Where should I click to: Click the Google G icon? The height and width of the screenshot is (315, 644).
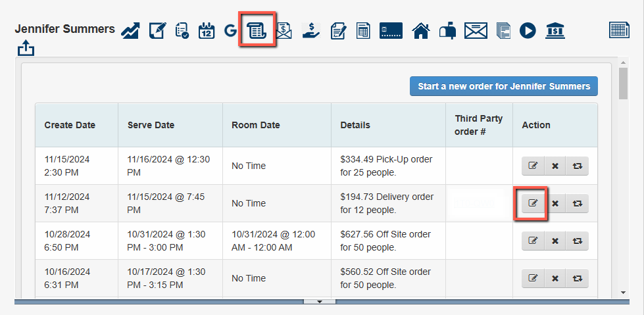tap(231, 31)
